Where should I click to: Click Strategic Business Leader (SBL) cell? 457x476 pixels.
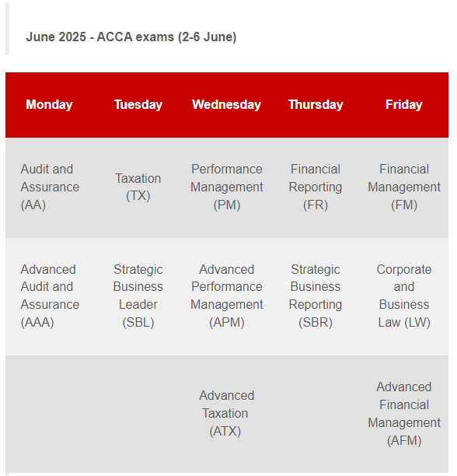click(x=138, y=296)
